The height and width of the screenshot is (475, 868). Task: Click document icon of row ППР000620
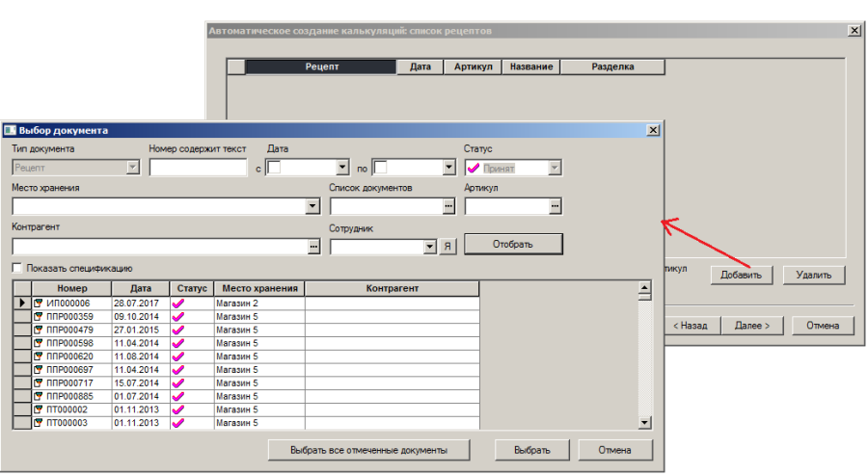39,356
